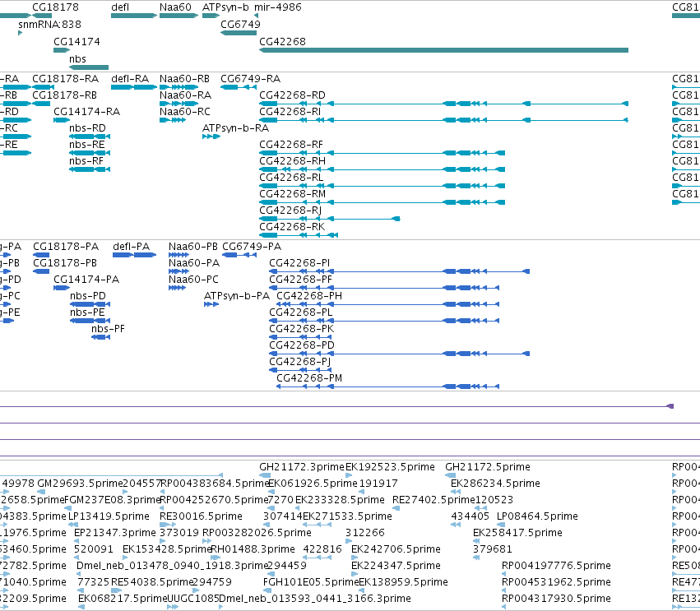
Task: Select protein CG14174-PA
Action: (62, 288)
